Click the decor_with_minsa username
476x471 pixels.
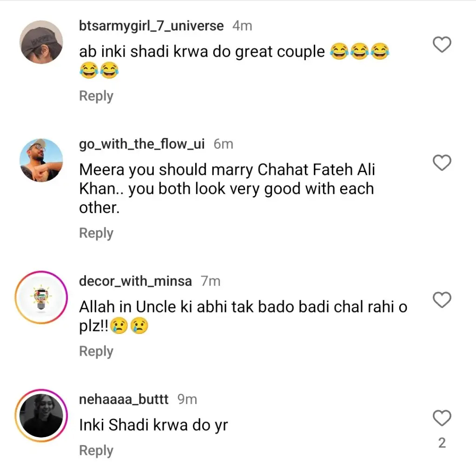(x=135, y=281)
